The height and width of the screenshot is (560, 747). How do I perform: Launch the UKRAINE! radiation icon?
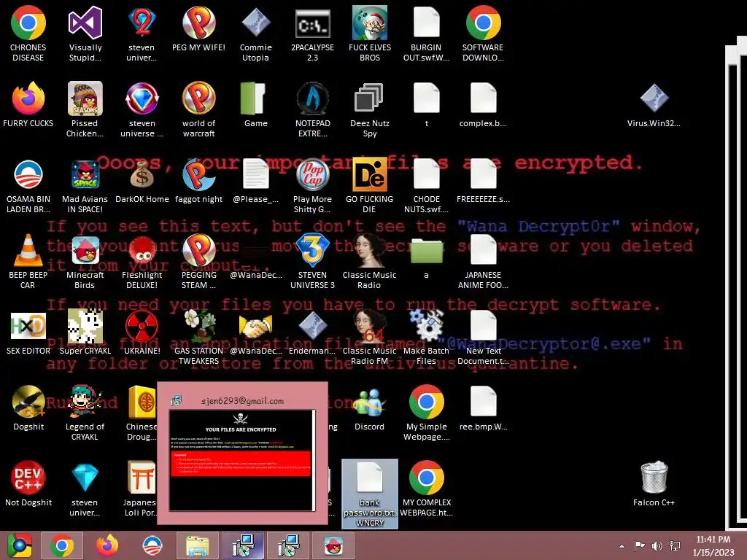click(142, 326)
